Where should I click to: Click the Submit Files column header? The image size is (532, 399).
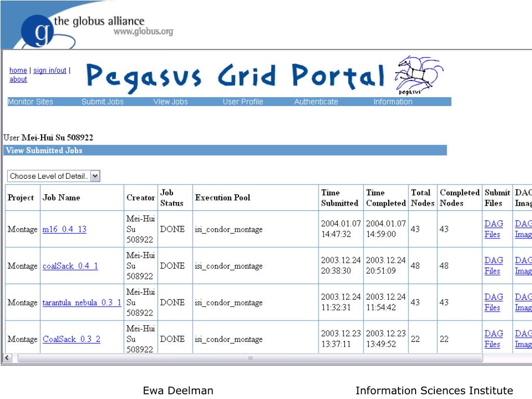497,198
